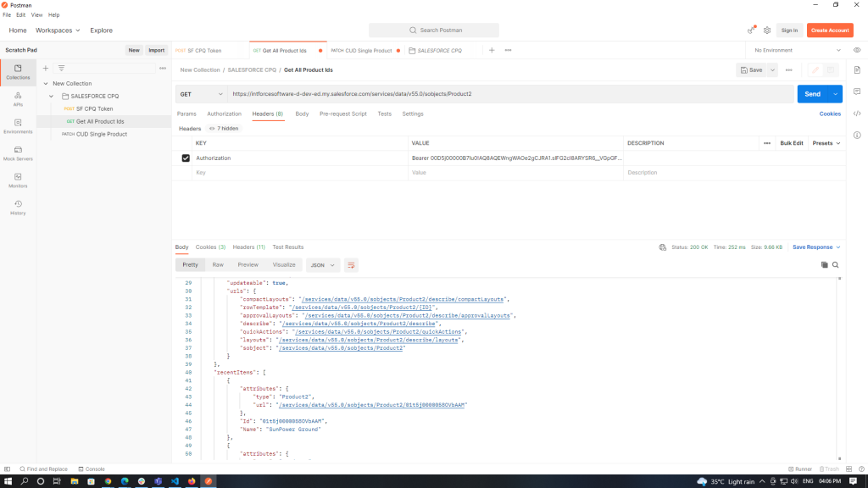Click the Create Account button
This screenshot has width=868, height=488.
pyautogui.click(x=830, y=30)
